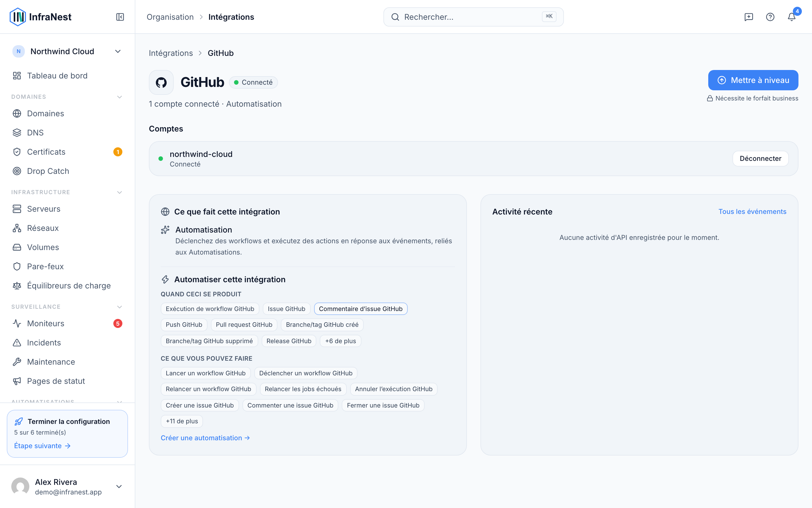The height and width of the screenshot is (508, 812).
Task: Click the rocket icon in setup card
Action: [19, 421]
